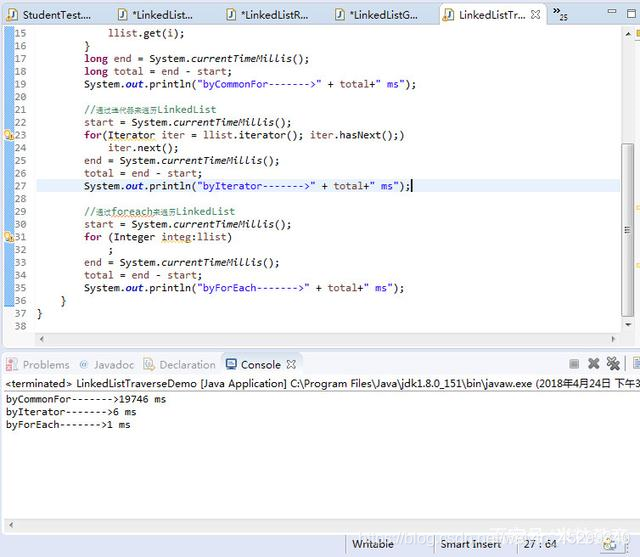This screenshot has height=557, width=640.
Task: Click Remove Launch console icon
Action: [x=593, y=364]
